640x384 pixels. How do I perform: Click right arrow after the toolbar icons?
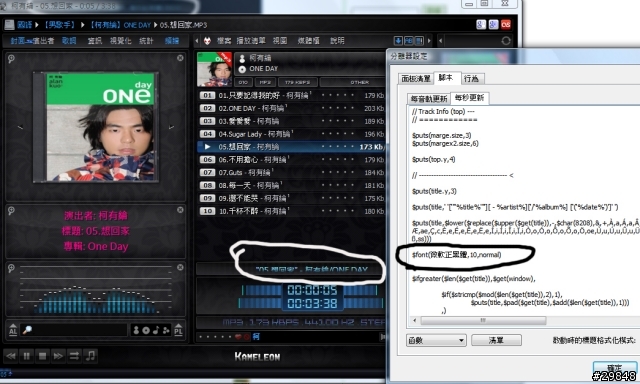(x=429, y=41)
